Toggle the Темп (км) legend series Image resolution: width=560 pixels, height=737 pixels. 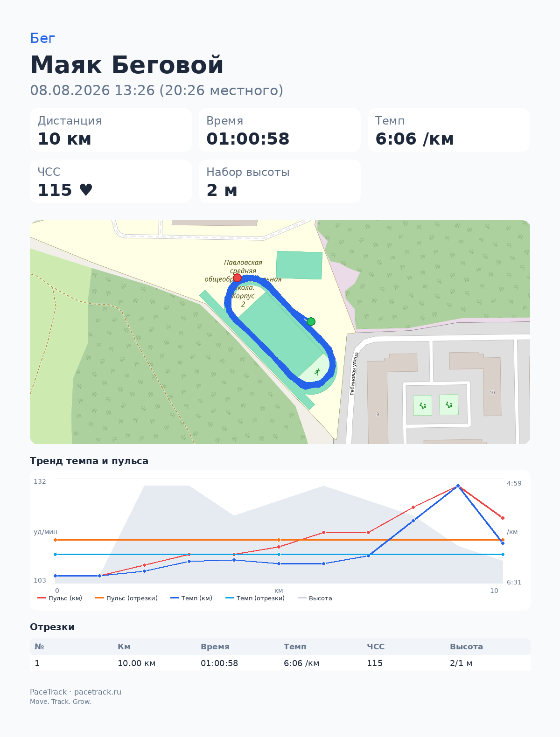pos(191,598)
